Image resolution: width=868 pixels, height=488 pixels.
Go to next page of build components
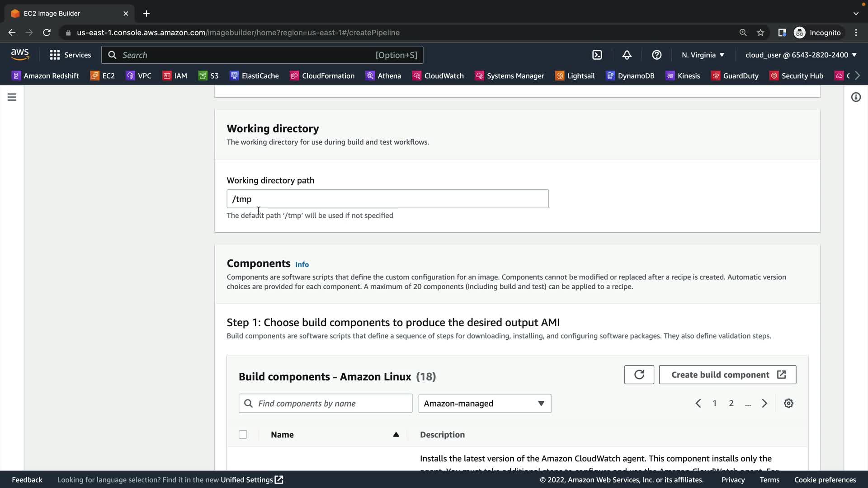(764, 403)
